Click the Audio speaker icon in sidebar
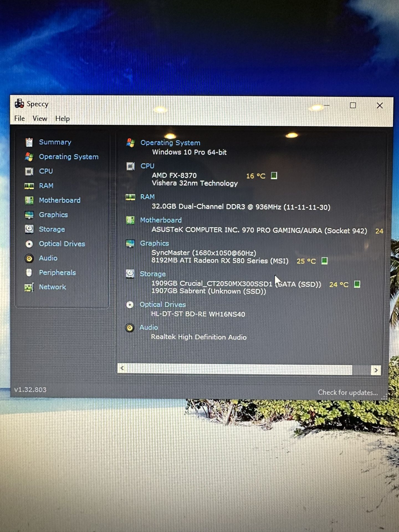399x532 pixels. 29,258
